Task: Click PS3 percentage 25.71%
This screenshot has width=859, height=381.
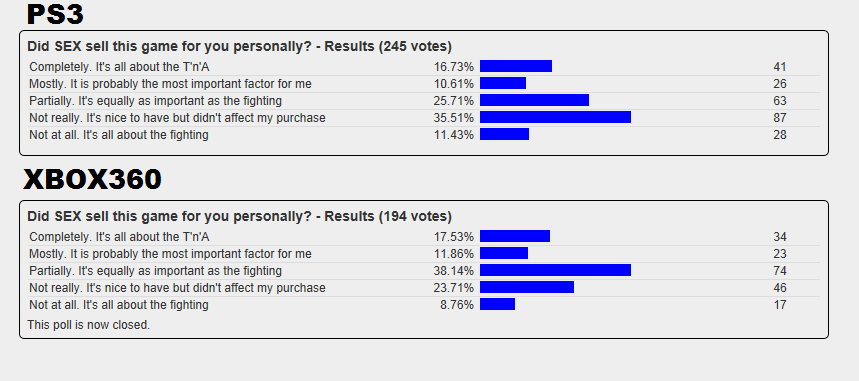Action: 454,101
